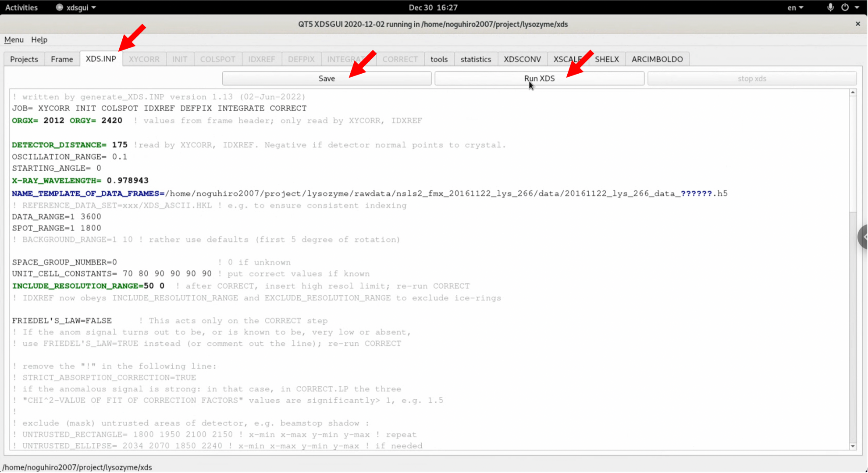
Task: Click the Run XDS button
Action: tap(539, 79)
